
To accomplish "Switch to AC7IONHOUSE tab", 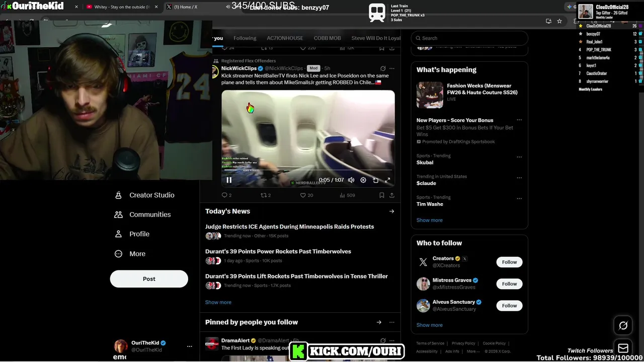I will tap(285, 38).
